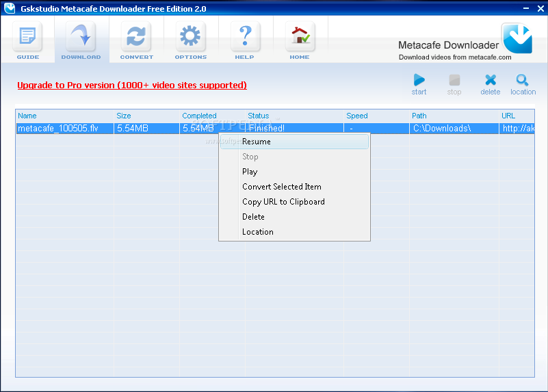
Task: Sort by the Completed column header
Action: tap(213, 116)
